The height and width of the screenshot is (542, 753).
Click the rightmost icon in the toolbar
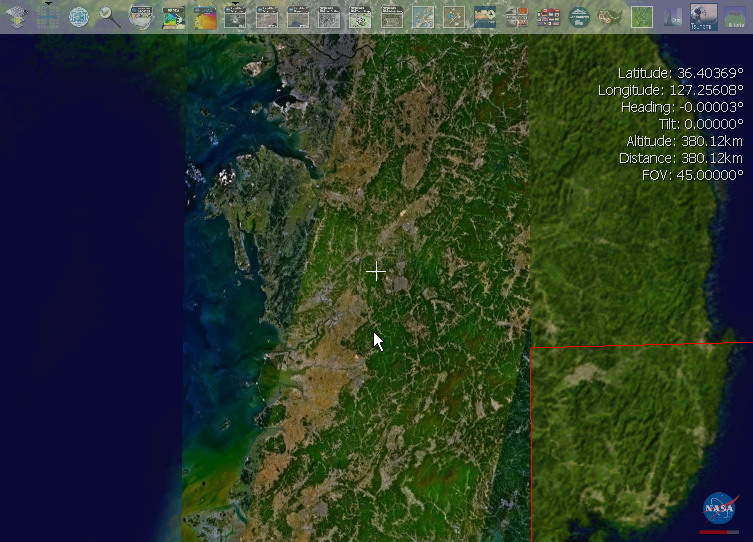pyautogui.click(x=735, y=16)
